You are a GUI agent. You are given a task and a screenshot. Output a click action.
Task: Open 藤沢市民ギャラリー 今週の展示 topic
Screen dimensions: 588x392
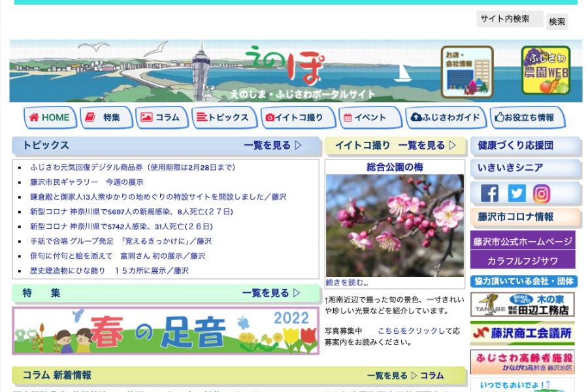[x=87, y=182]
